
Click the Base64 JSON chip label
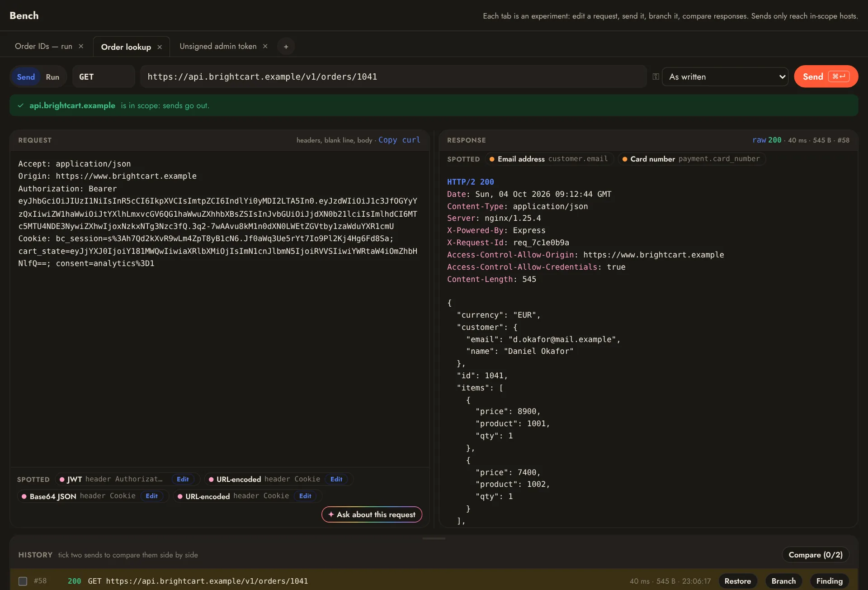(53, 496)
